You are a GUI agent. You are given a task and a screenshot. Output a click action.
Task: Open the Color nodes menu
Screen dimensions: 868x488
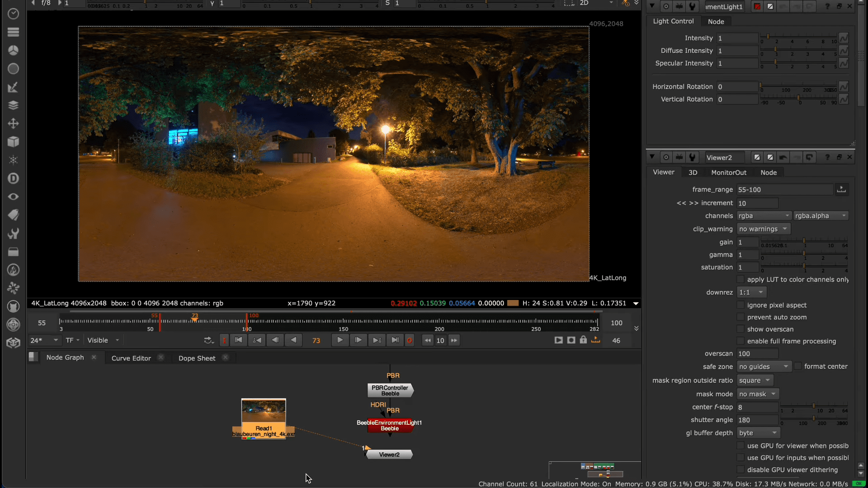[x=13, y=50]
